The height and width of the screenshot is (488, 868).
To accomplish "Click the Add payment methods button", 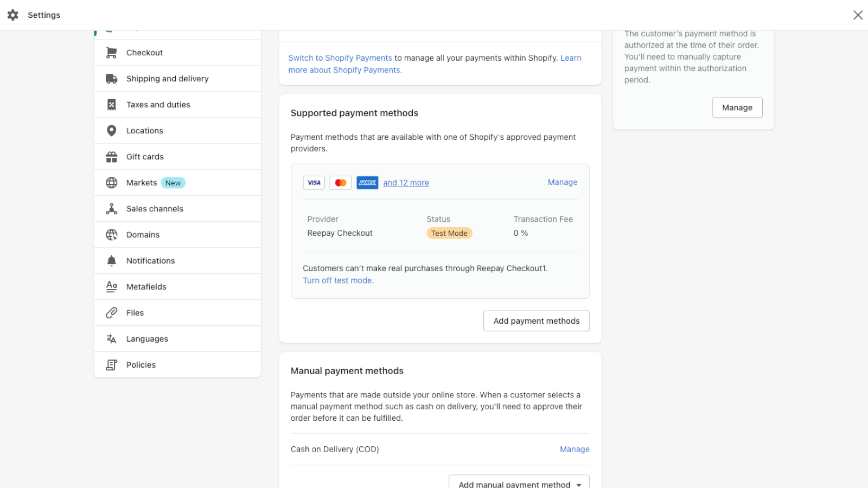I will pyautogui.click(x=536, y=321).
